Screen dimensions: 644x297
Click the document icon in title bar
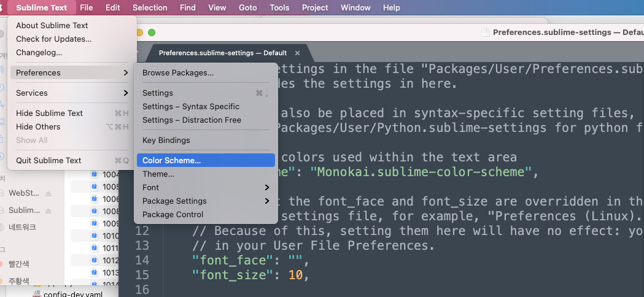coord(486,33)
